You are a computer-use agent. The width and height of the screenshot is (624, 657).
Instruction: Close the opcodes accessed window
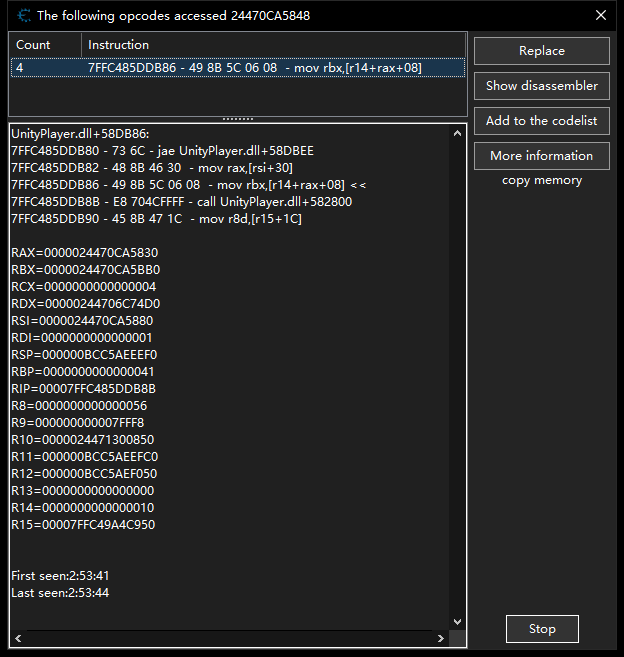point(600,15)
